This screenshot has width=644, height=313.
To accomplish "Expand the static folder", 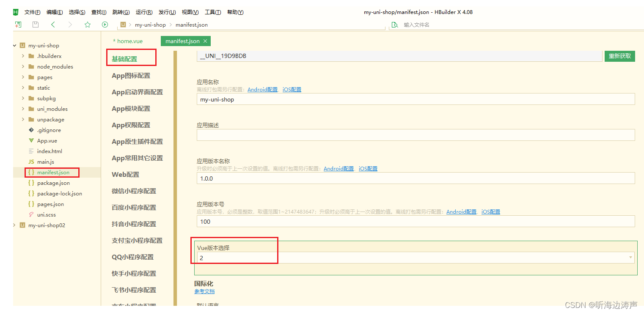I will [x=23, y=88].
